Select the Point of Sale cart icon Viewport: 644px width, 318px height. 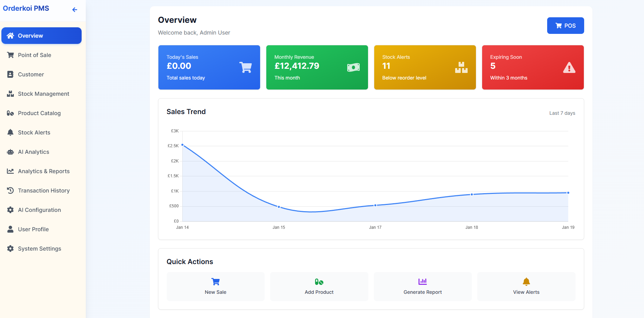click(10, 55)
